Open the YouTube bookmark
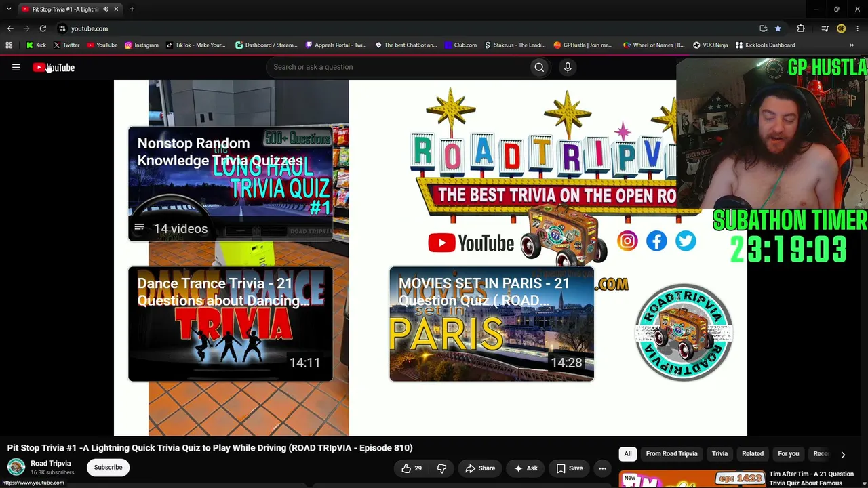 [102, 45]
